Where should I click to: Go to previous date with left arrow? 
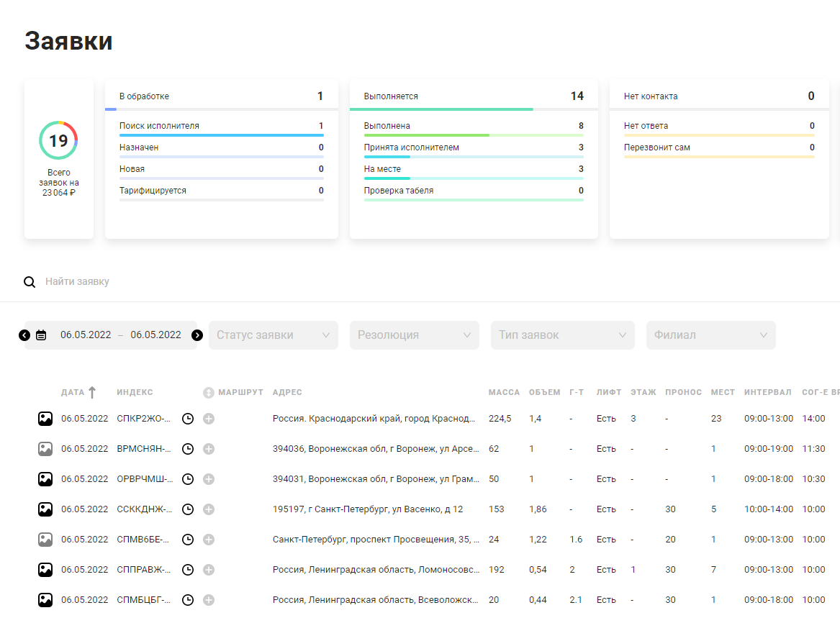click(24, 335)
